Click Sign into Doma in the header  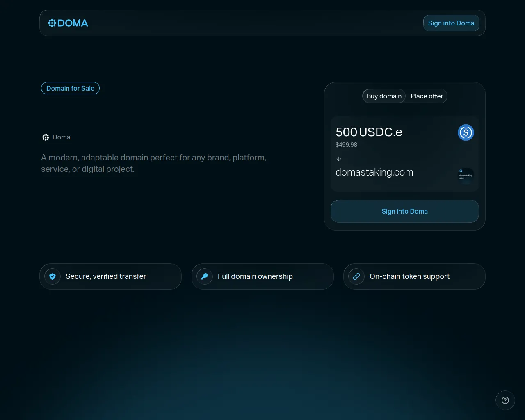pyautogui.click(x=451, y=23)
